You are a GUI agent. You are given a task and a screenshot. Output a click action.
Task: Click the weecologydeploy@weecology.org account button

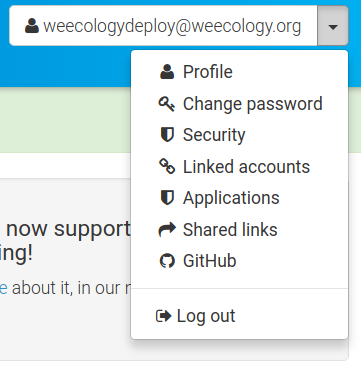pyautogui.click(x=163, y=26)
